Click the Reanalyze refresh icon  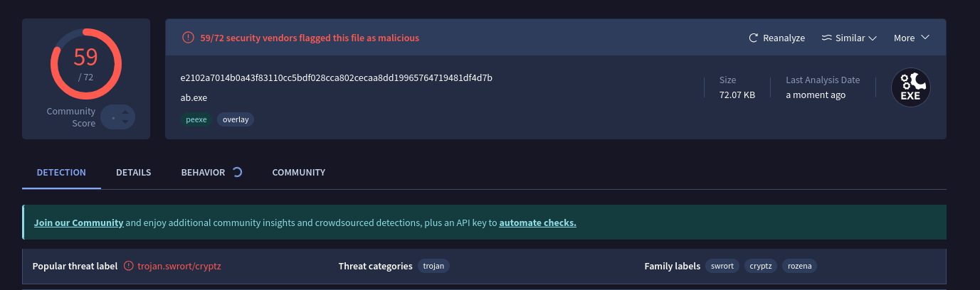[x=754, y=38]
